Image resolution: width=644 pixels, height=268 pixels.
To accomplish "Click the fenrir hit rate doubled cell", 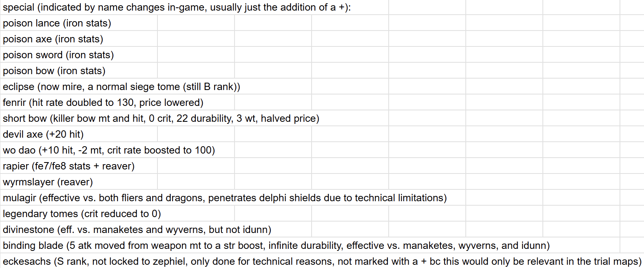I will point(103,103).
